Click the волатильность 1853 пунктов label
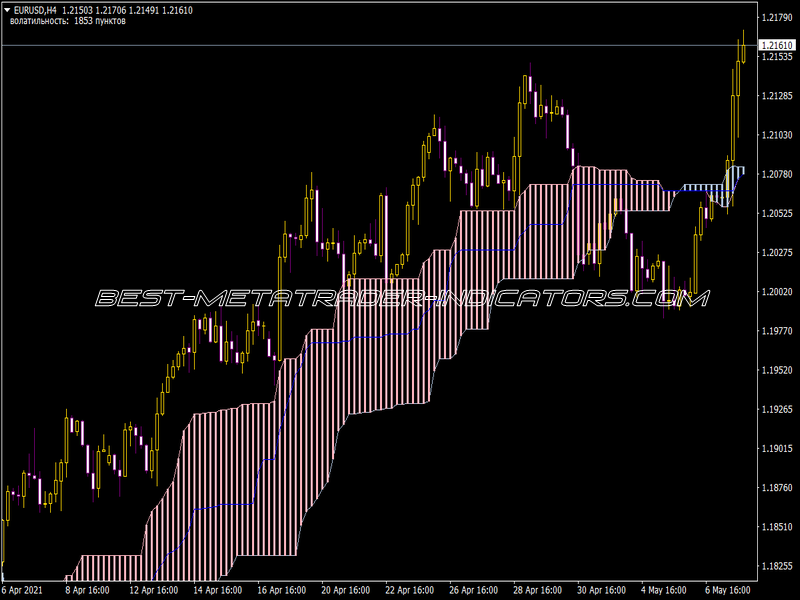This screenshot has height=600, width=800. point(68,21)
